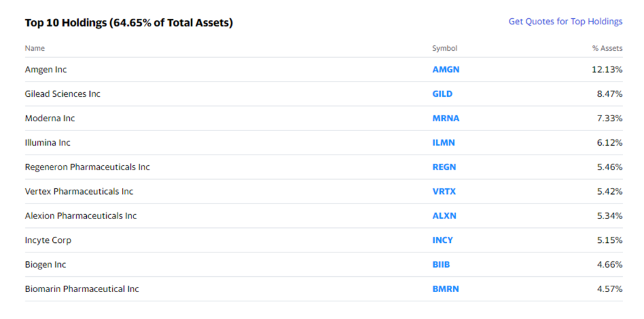Screen dimensions: 644x319
Task: Select the Gilead Sciences Inc row name
Action: (x=62, y=94)
